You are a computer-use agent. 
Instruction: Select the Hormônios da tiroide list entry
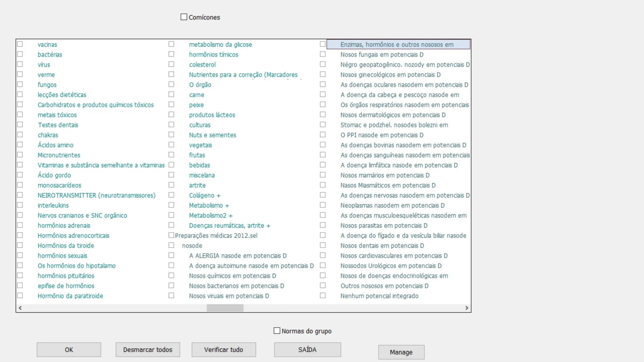click(x=66, y=246)
